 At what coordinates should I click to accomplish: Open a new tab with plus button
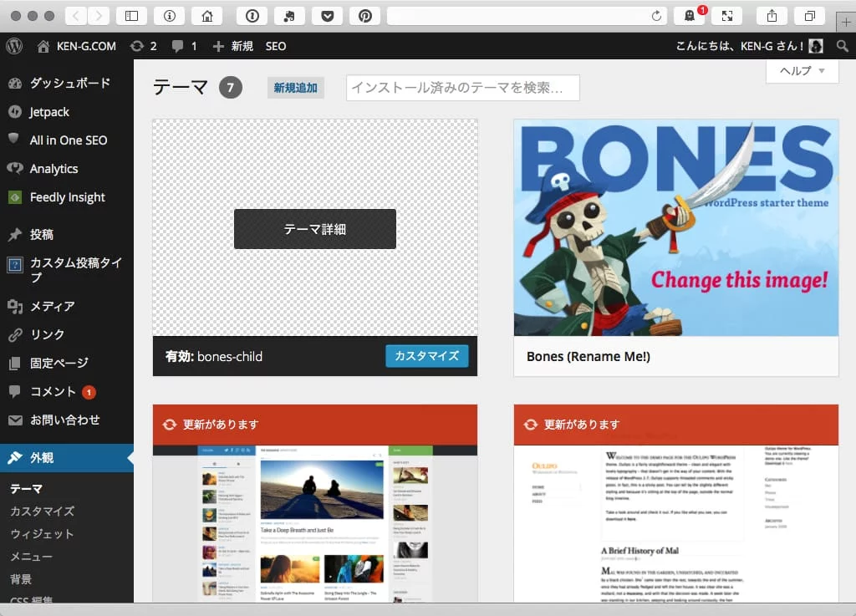click(x=846, y=23)
